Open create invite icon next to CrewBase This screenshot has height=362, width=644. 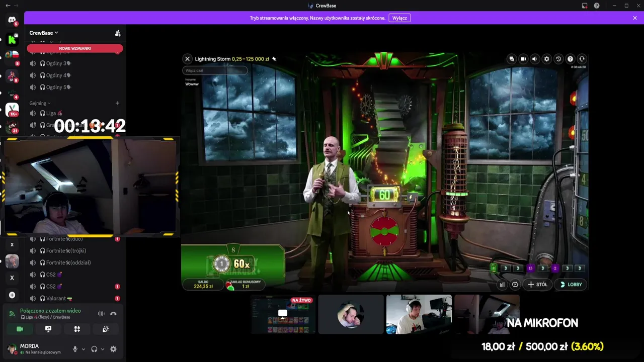point(118,33)
